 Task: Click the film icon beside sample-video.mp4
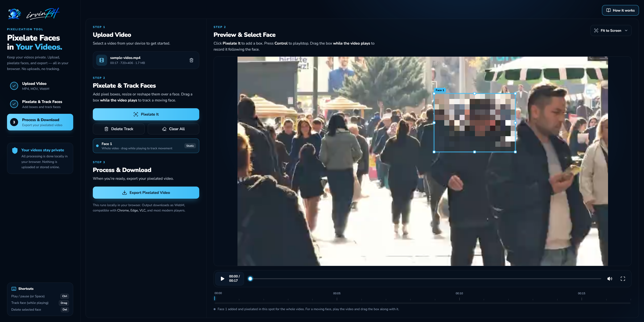pyautogui.click(x=102, y=60)
